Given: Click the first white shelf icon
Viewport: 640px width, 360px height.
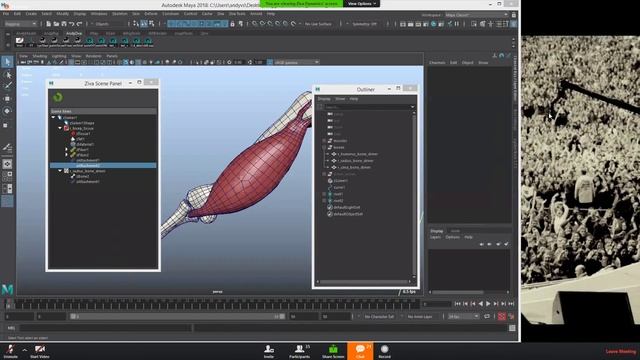Looking at the screenshot, I should tap(19, 40).
